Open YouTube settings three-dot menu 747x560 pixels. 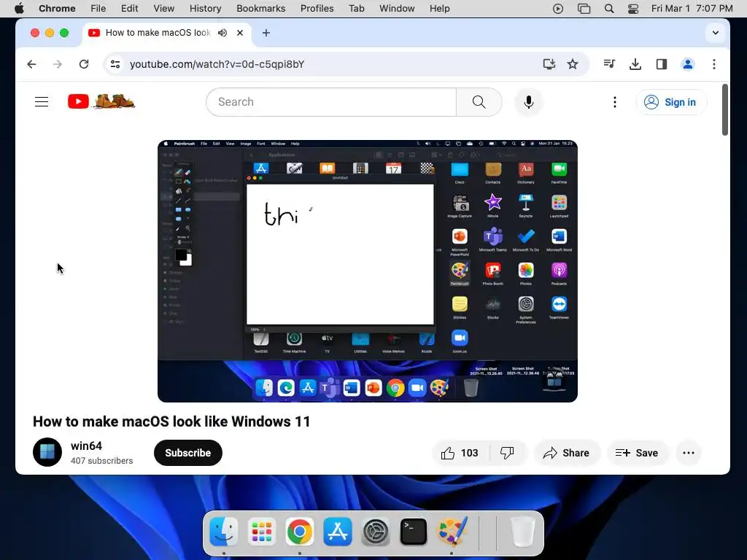[x=614, y=102]
